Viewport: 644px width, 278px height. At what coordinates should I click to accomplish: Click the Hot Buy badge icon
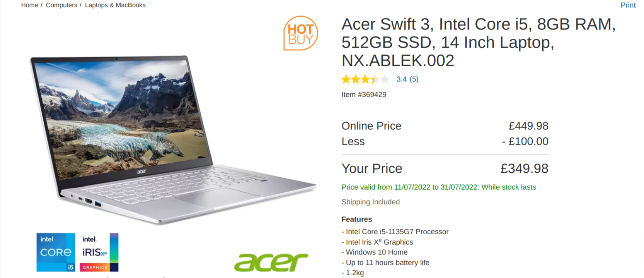[x=300, y=33]
